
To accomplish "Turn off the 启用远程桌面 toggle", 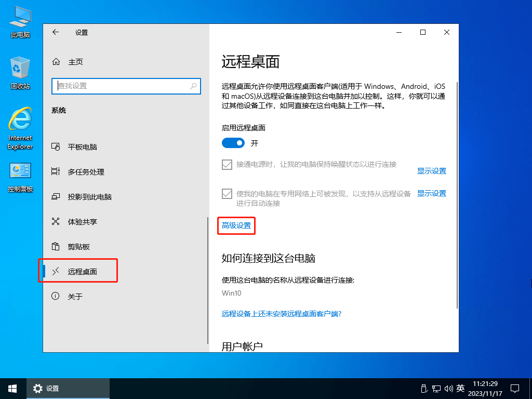I will 233,143.
